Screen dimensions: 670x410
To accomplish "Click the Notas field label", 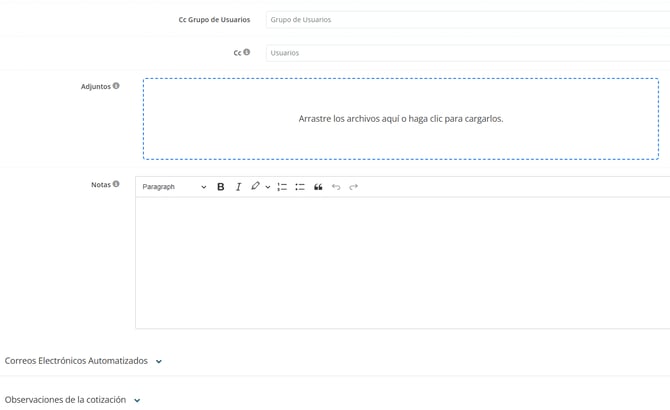I will click(x=100, y=185).
